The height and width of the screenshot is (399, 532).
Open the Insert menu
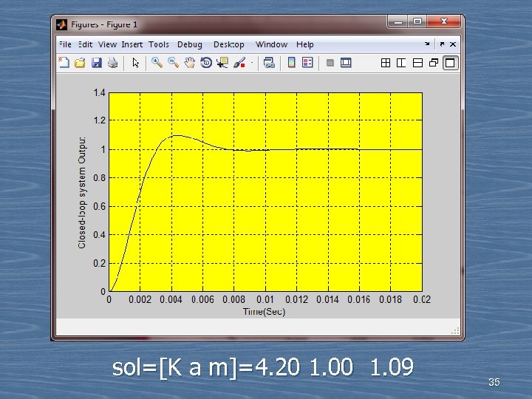(132, 44)
